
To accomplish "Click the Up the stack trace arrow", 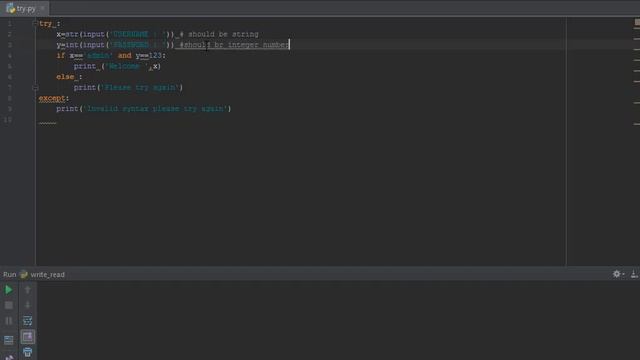I will (27, 290).
